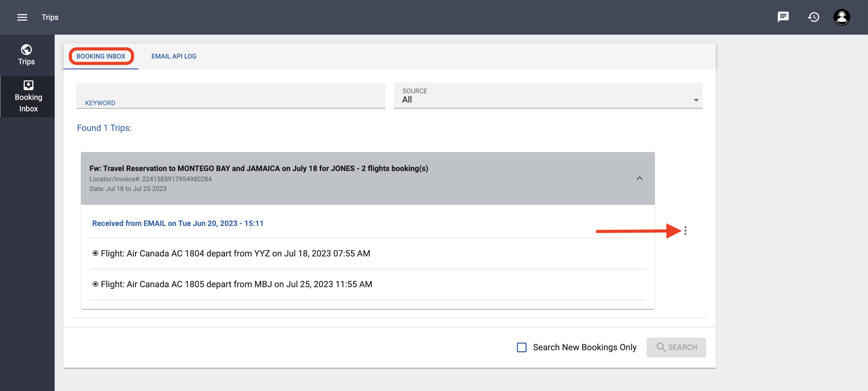Click the AC 1805 flight from MBJ row

[x=367, y=284]
